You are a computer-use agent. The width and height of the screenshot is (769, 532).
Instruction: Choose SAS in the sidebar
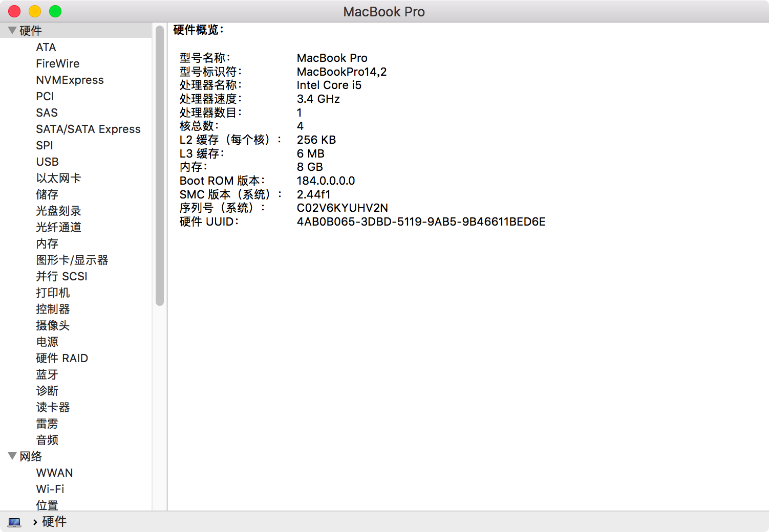[x=47, y=113]
